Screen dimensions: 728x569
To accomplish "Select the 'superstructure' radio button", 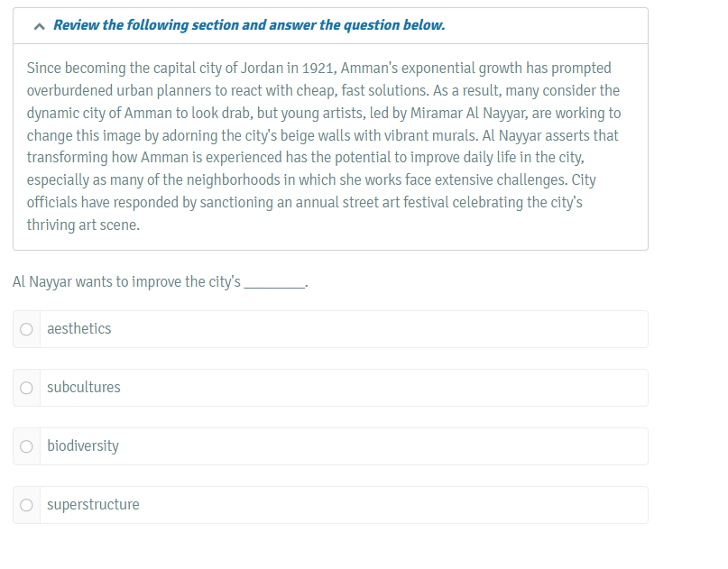I will pyautogui.click(x=26, y=505).
